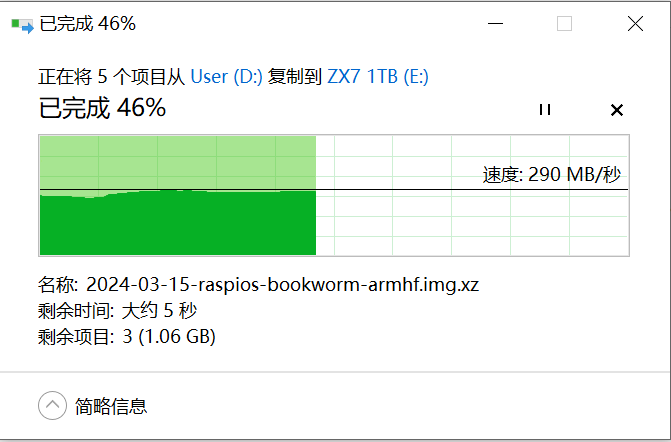Pause the file copy operation
Viewport: 671px width, 442px height.
545,110
